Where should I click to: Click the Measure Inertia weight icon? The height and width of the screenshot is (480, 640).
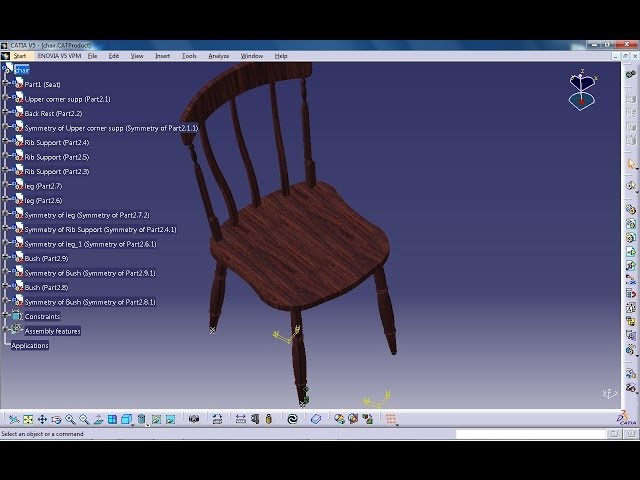[x=269, y=419]
